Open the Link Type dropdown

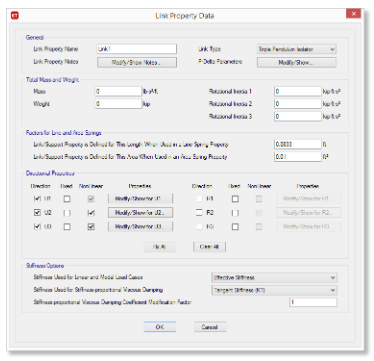296,49
